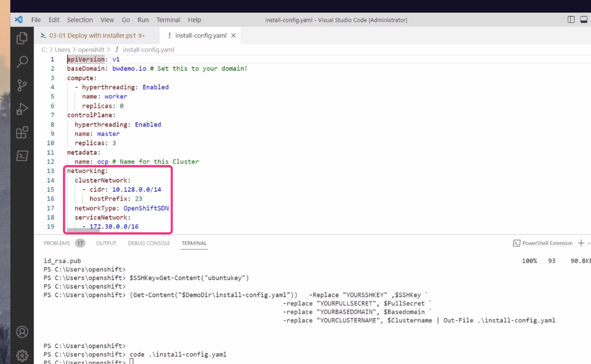Open the Help menu

(195, 20)
